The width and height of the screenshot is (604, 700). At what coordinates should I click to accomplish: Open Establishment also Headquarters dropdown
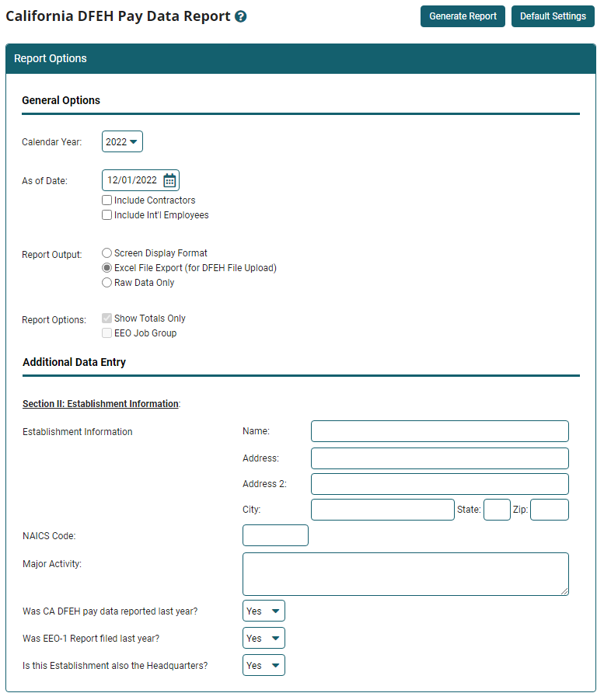pos(264,665)
